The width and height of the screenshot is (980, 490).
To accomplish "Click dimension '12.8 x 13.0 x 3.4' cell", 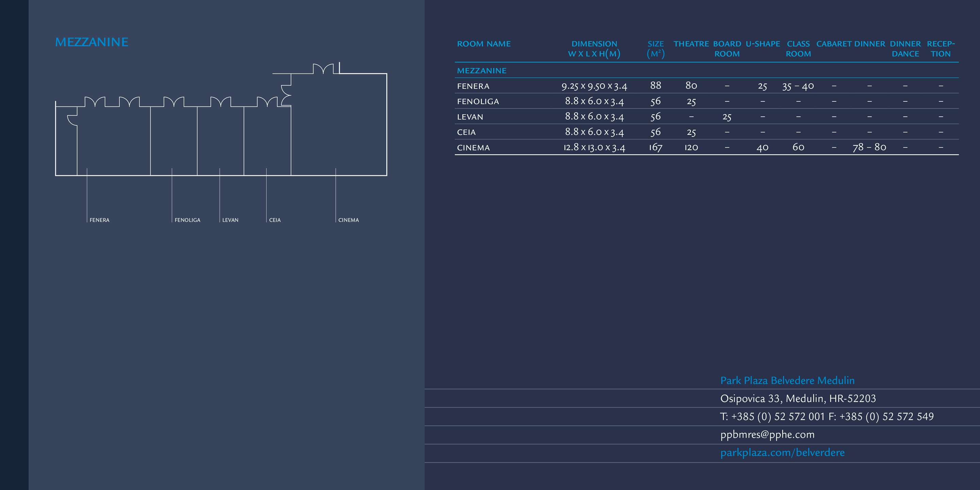I will (594, 148).
